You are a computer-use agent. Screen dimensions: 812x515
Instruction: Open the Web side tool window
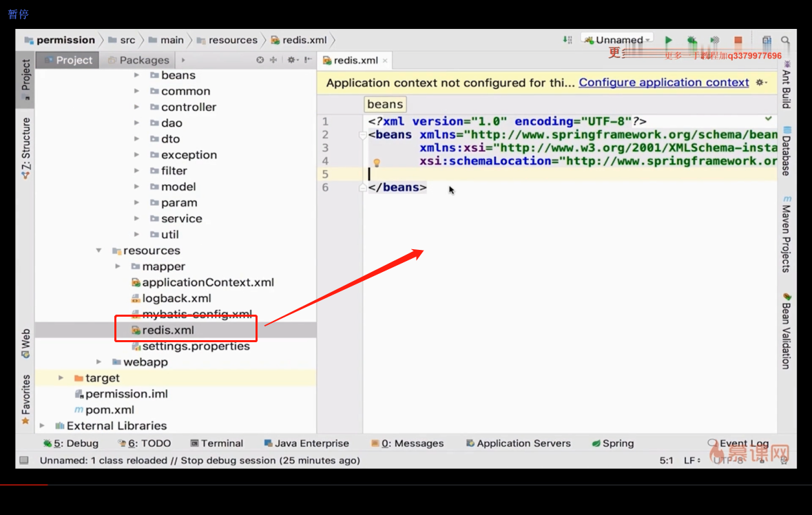point(26,343)
